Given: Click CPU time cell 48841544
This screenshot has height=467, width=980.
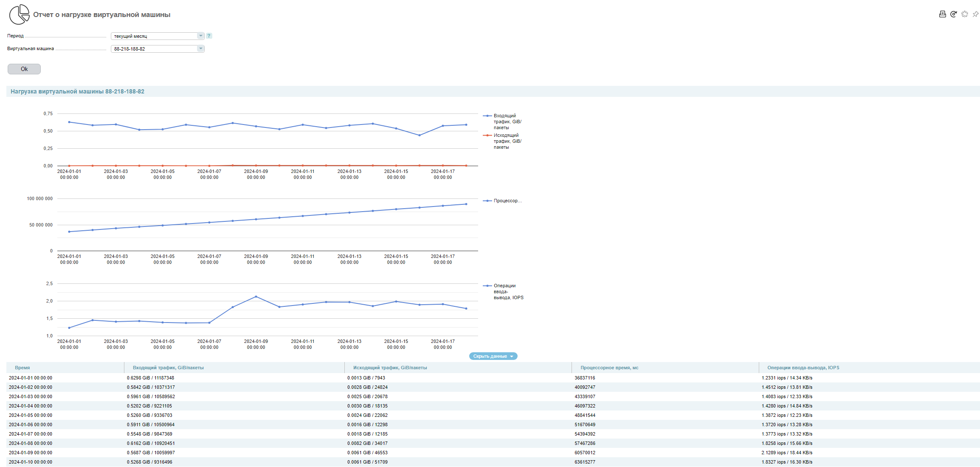Looking at the screenshot, I should click(x=585, y=415).
